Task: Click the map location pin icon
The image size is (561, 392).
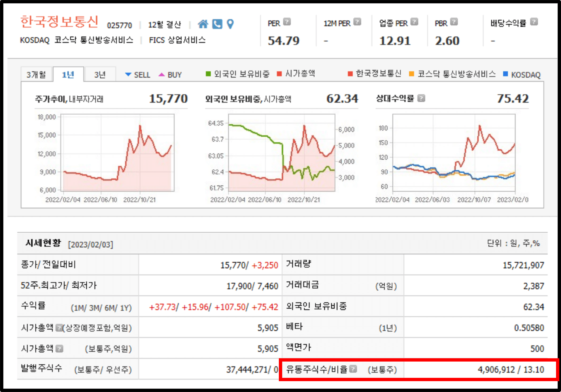Action: pyautogui.click(x=230, y=24)
